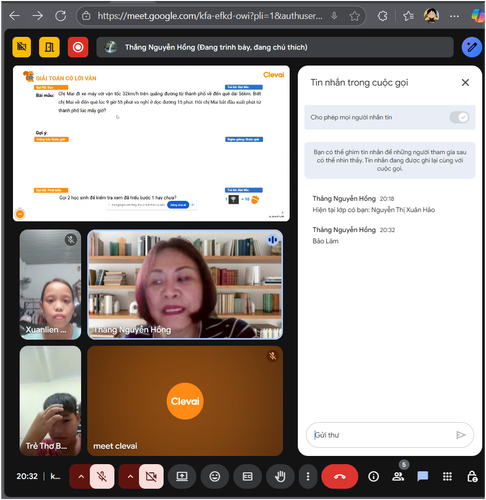Click the red record button

pyautogui.click(x=78, y=47)
